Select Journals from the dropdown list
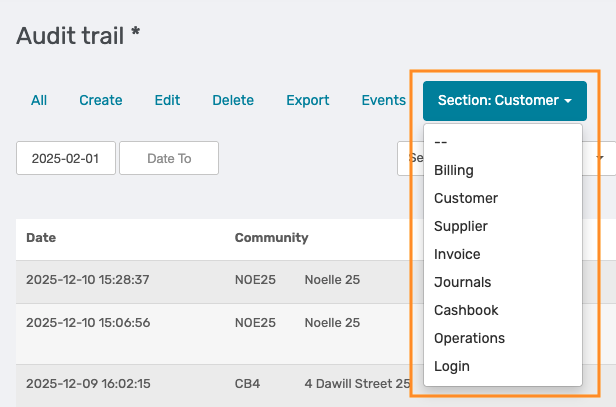Image resolution: width=616 pixels, height=407 pixels. (462, 282)
